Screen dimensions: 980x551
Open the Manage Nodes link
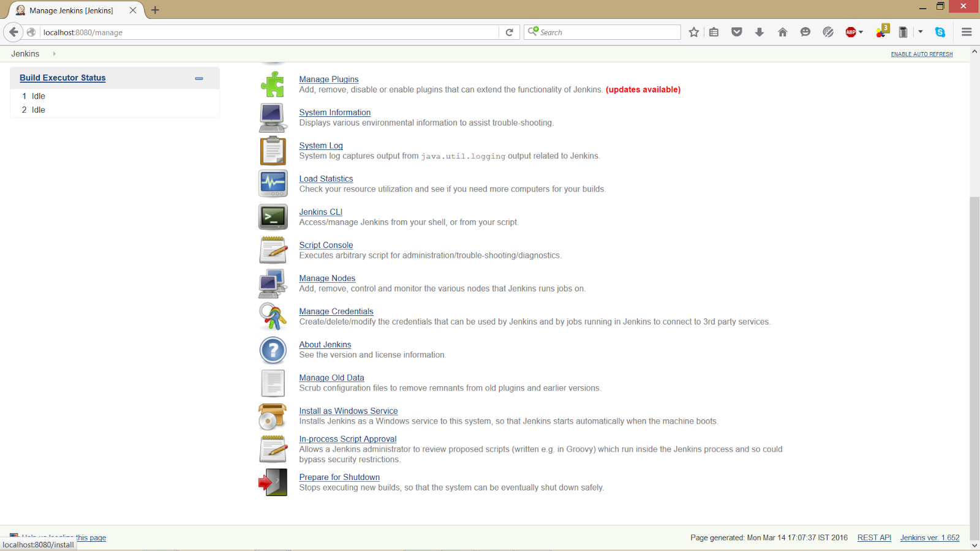tap(327, 278)
